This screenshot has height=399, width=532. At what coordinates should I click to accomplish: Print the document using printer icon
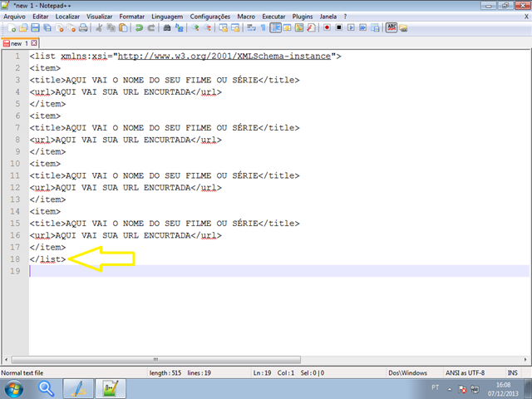(83, 27)
